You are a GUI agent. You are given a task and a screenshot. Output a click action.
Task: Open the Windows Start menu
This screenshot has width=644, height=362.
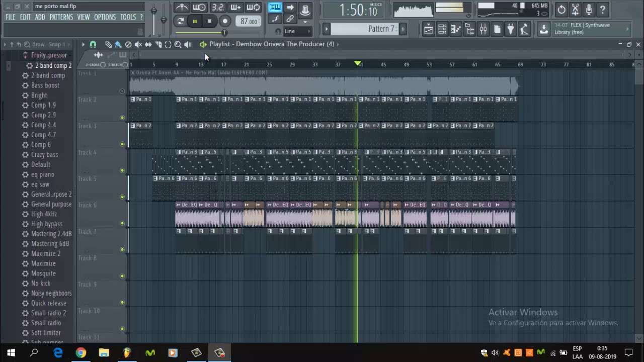11,353
